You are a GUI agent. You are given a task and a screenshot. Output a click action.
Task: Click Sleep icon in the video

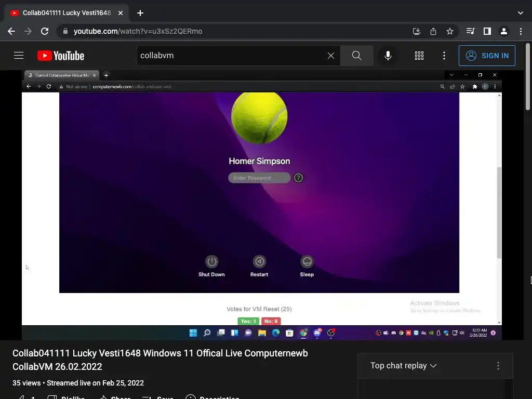(307, 262)
